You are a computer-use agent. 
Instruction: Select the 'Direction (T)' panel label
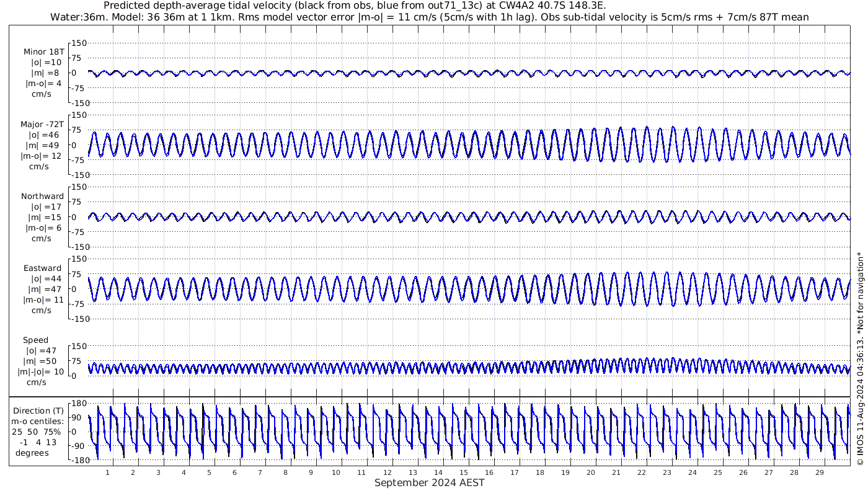38,410
